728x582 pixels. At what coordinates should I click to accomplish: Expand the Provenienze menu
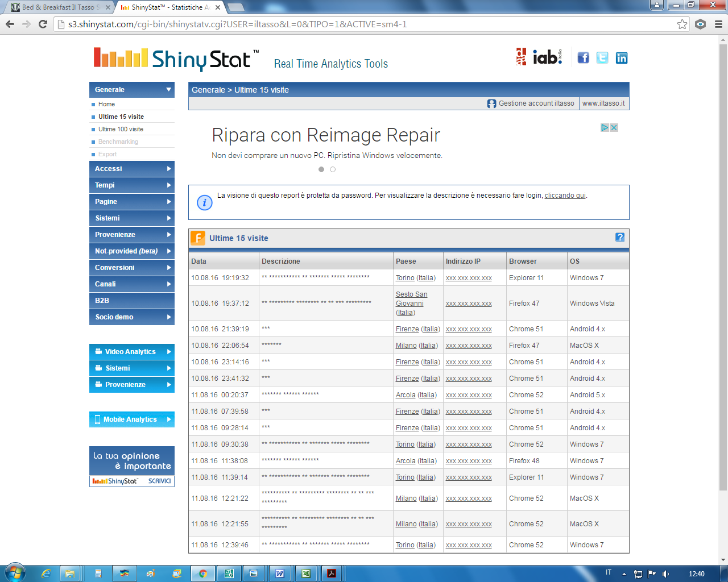tap(132, 235)
